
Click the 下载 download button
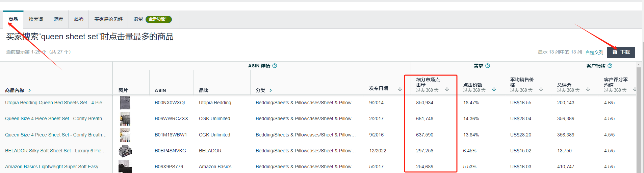621,52
